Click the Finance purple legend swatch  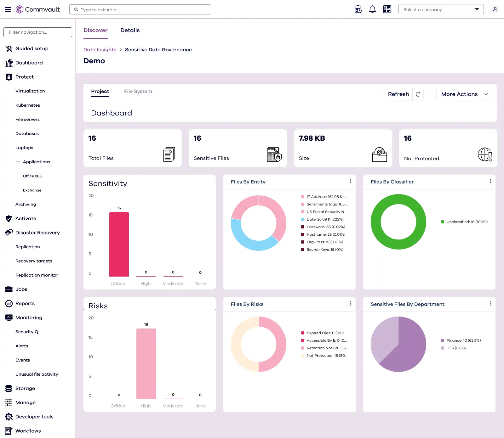tap(443, 340)
